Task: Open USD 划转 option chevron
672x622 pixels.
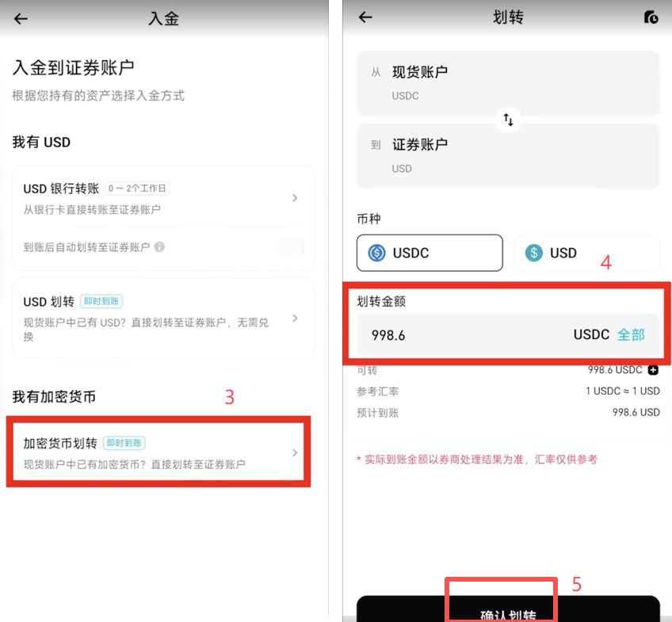Action: [295, 318]
